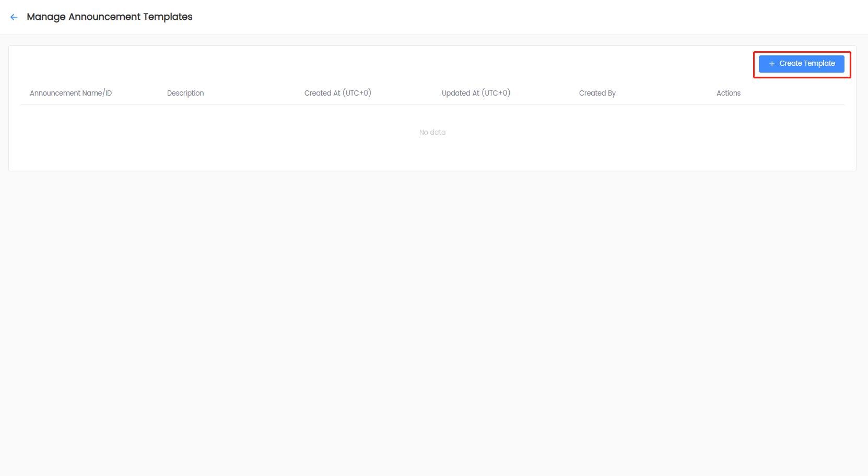Click the Updated At column header

pyautogui.click(x=475, y=93)
